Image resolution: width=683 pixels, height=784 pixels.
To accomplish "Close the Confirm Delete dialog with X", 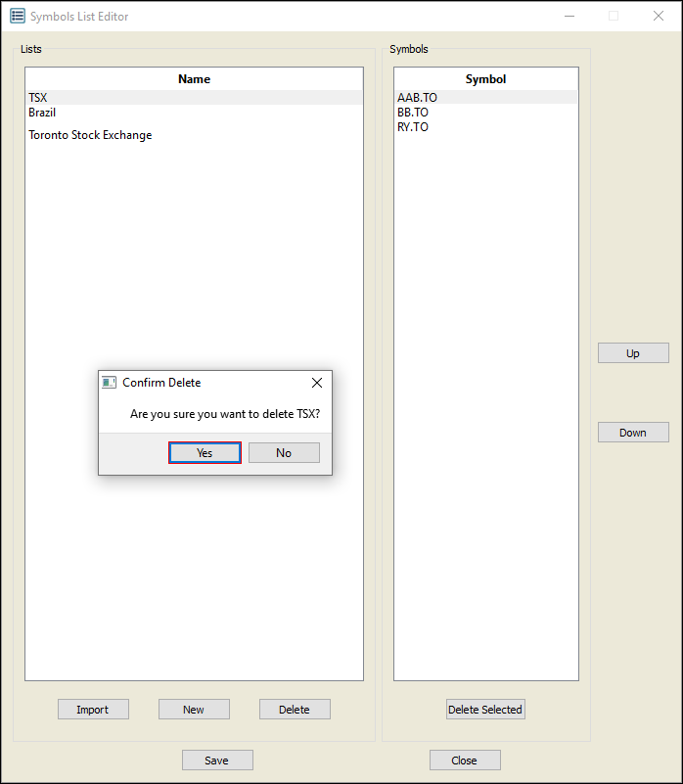I will [x=316, y=383].
